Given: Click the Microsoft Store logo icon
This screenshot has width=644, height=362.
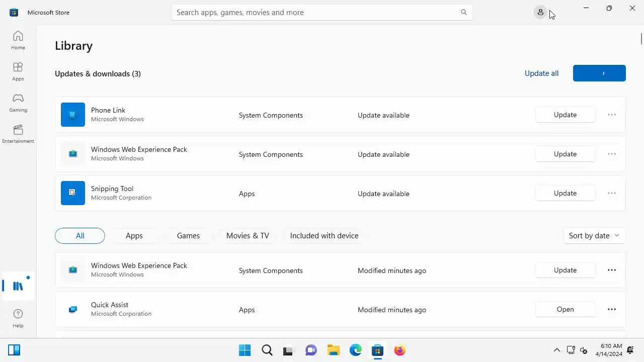Looking at the screenshot, I should [14, 12].
